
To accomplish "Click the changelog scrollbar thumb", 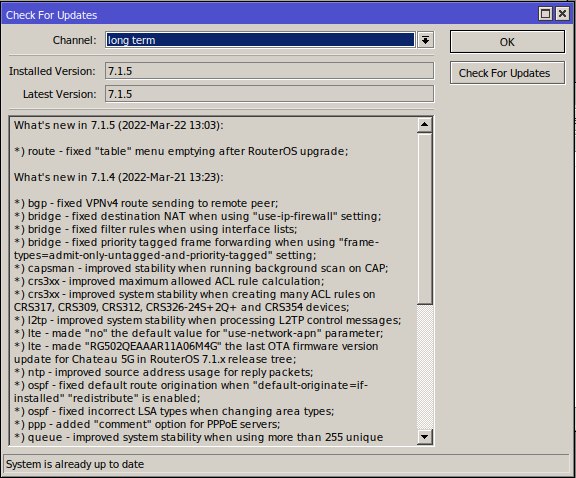I will [x=425, y=219].
